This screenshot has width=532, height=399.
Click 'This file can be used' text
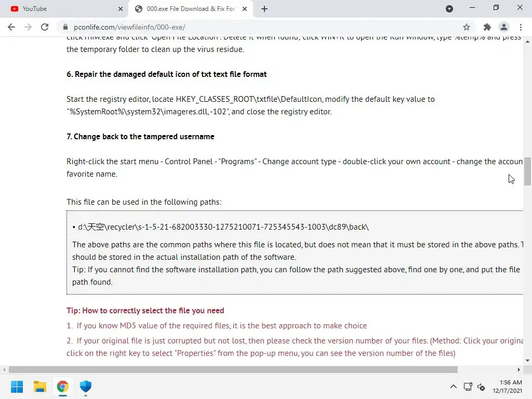click(x=144, y=202)
